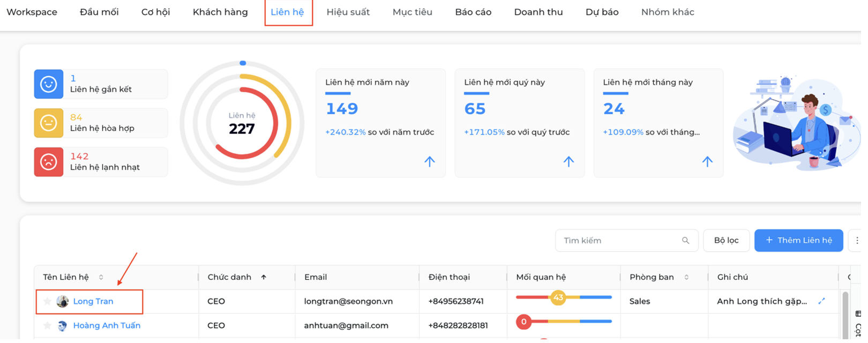Image resolution: width=868 pixels, height=343 pixels.
Task: Sort by Tên Liên hệ column arrows
Action: (101, 277)
